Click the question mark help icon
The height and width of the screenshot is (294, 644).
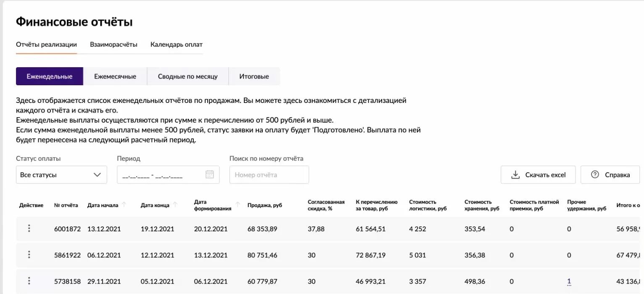click(x=595, y=175)
